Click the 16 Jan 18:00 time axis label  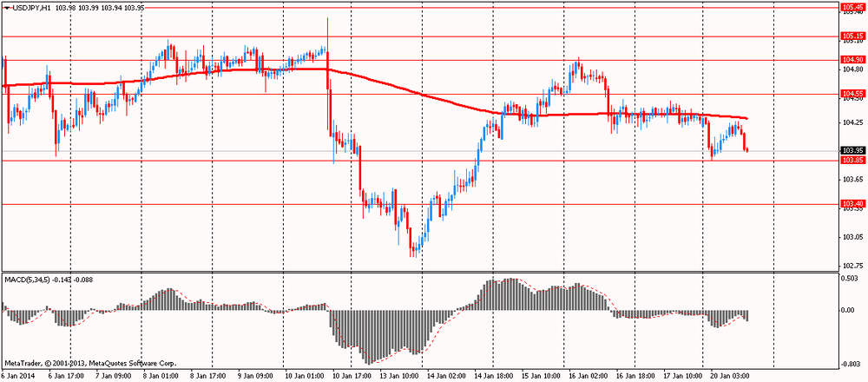pos(635,375)
